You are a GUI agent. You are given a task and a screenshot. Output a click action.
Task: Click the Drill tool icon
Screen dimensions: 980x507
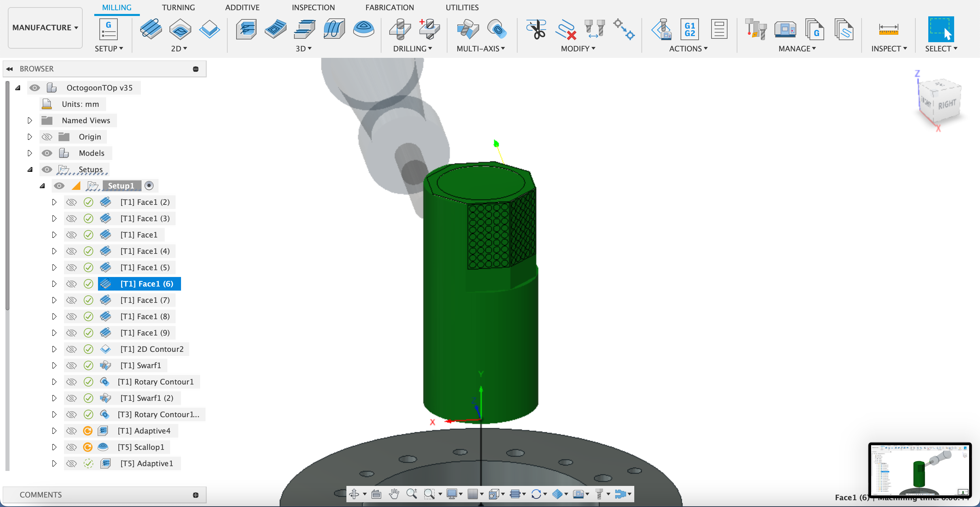(400, 29)
